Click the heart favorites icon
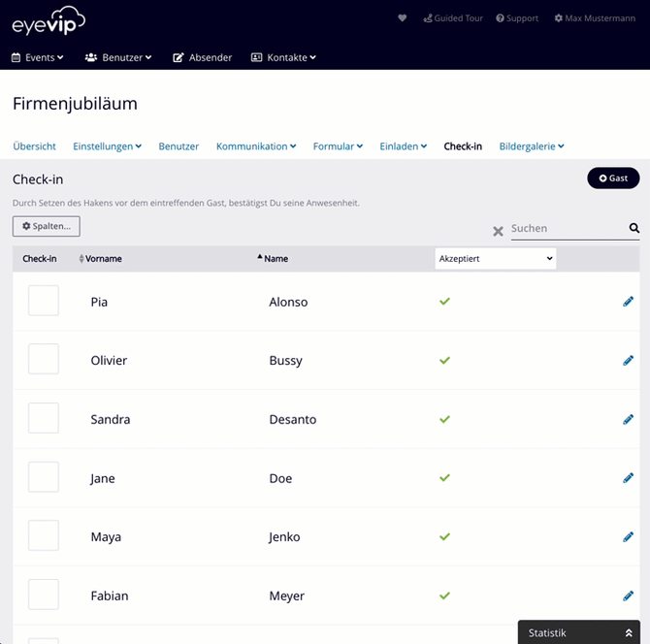 point(403,18)
